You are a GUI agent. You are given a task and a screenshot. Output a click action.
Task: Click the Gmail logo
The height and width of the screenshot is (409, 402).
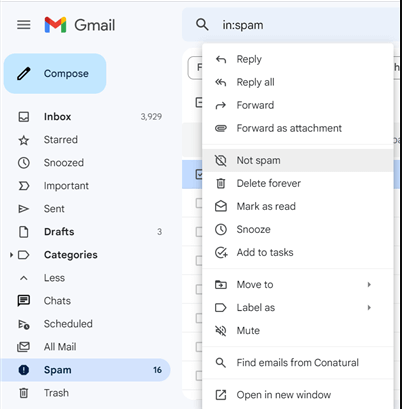tap(80, 25)
